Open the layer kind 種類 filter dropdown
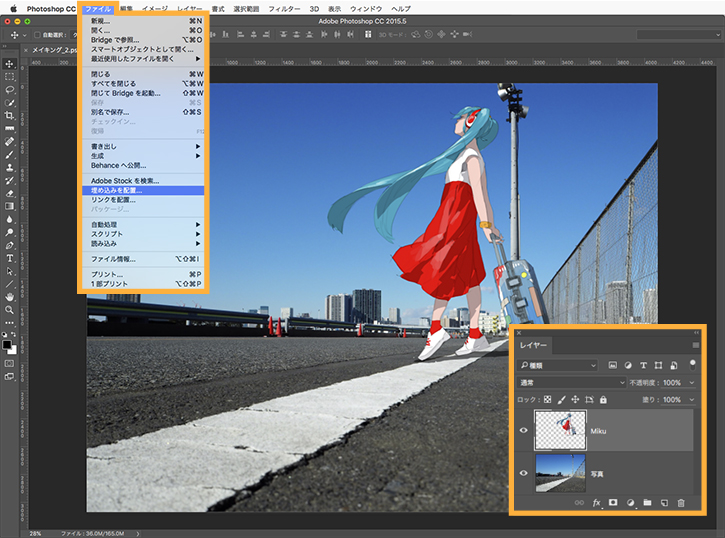725x538 pixels. pyautogui.click(x=558, y=365)
